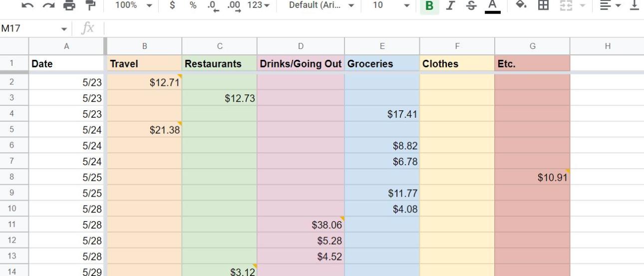Image resolution: width=644 pixels, height=276 pixels.
Task: Click the Redo arrow icon
Action: (48, 5)
